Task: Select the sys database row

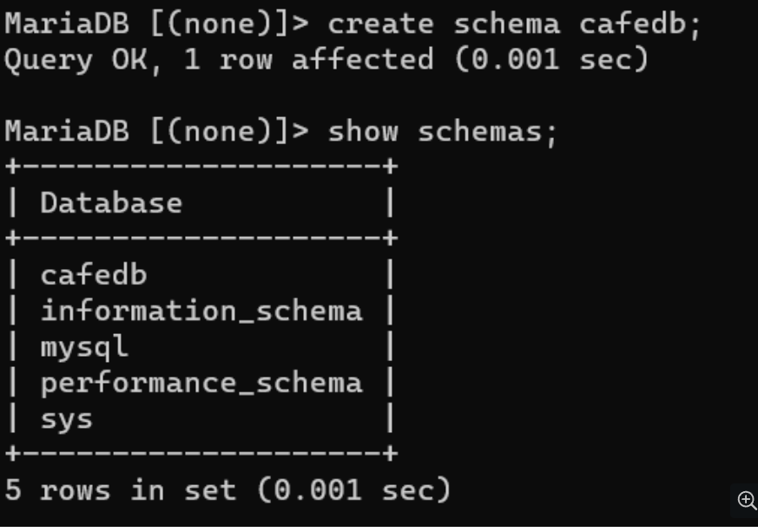Action: (201, 418)
